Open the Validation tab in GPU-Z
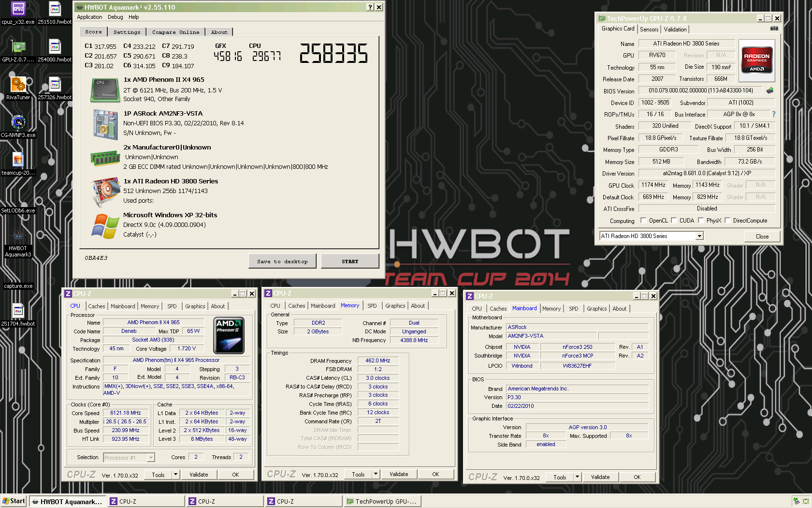Viewport: 812px width, 508px height. pyautogui.click(x=675, y=30)
